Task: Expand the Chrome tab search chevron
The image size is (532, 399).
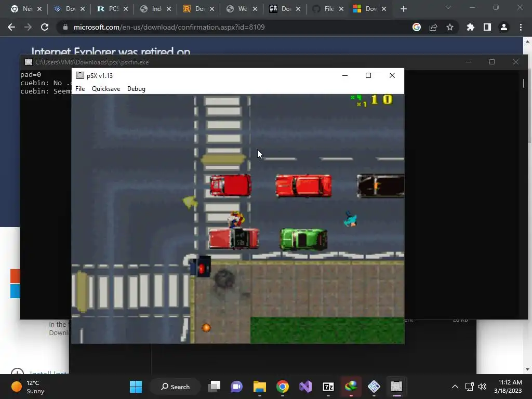Action: point(448,7)
